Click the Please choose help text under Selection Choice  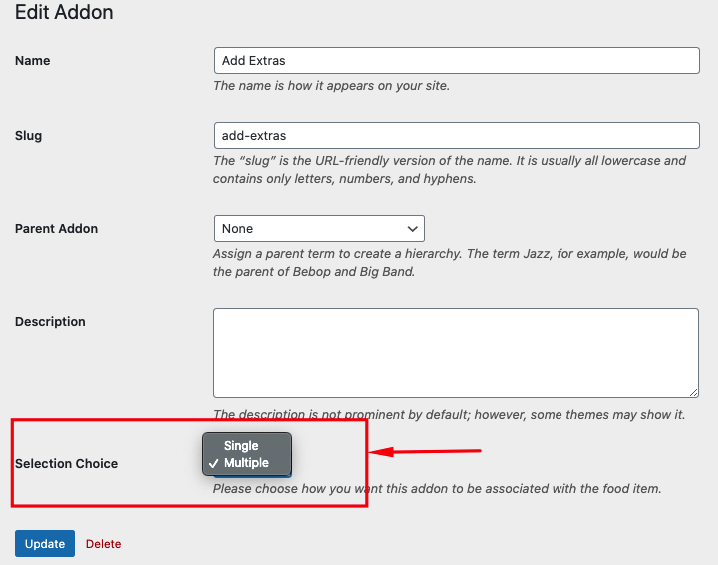pos(437,489)
